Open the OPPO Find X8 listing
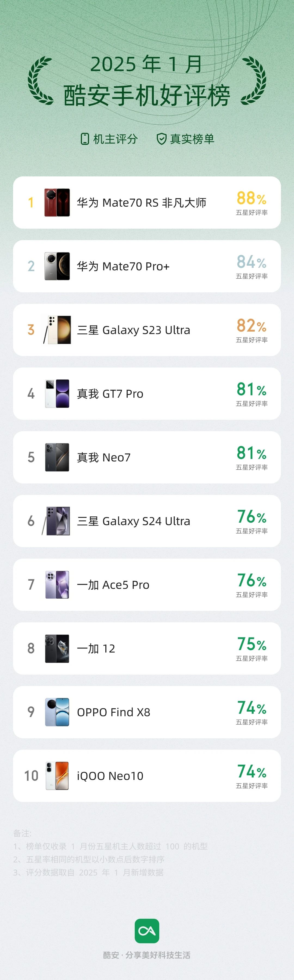294x980 pixels. [x=147, y=712]
